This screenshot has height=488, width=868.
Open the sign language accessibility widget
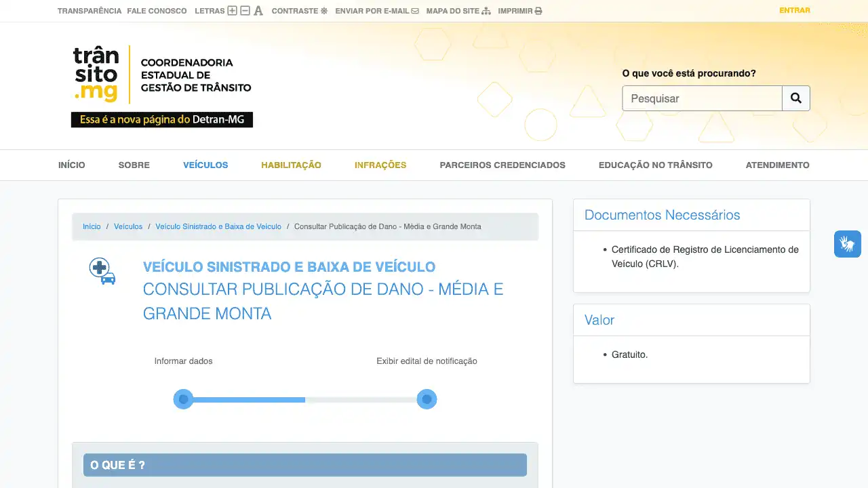point(847,244)
